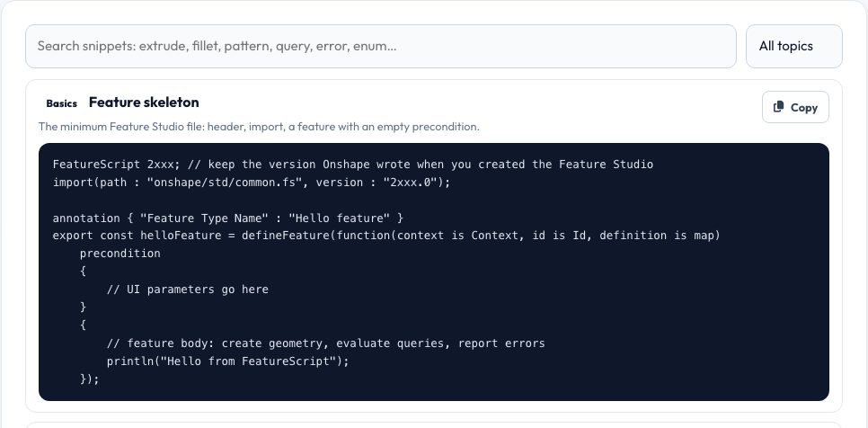Click the println Hello from FeatureScript line

click(228, 361)
